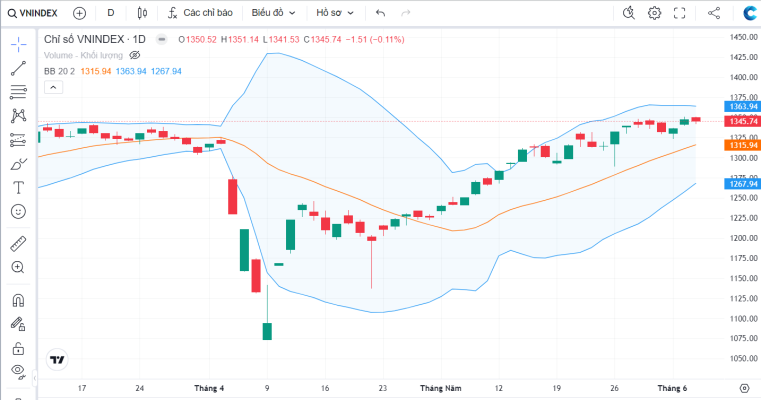Select the text annotation tool
The height and width of the screenshot is (400, 761).
[18, 187]
